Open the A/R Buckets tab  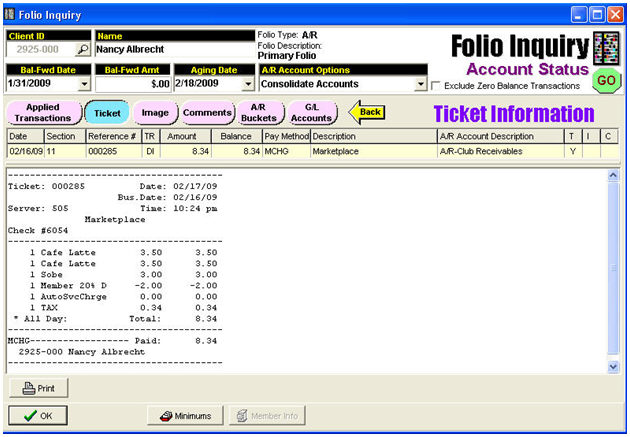click(x=258, y=112)
